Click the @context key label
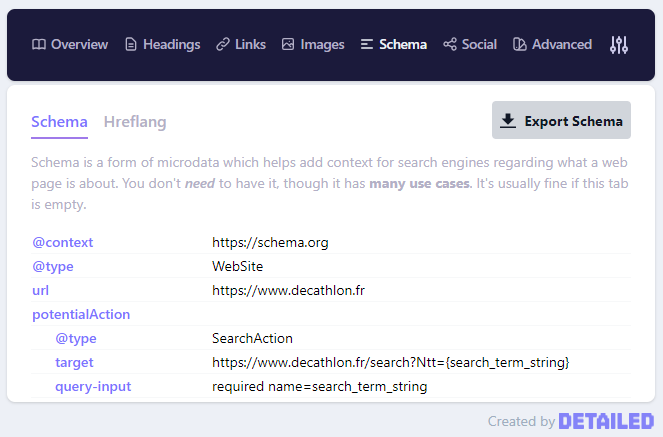 pos(63,243)
